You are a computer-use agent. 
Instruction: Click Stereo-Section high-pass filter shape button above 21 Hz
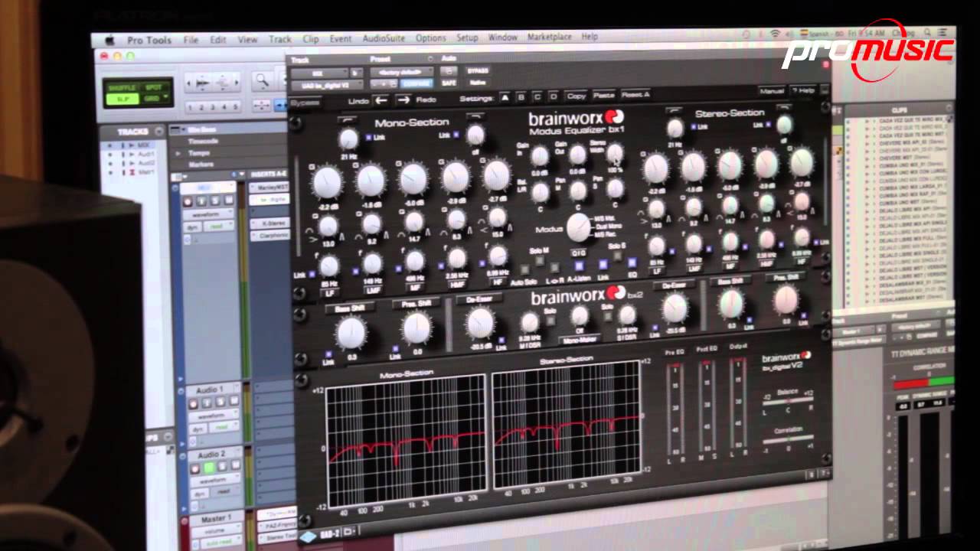pyautogui.click(x=675, y=112)
